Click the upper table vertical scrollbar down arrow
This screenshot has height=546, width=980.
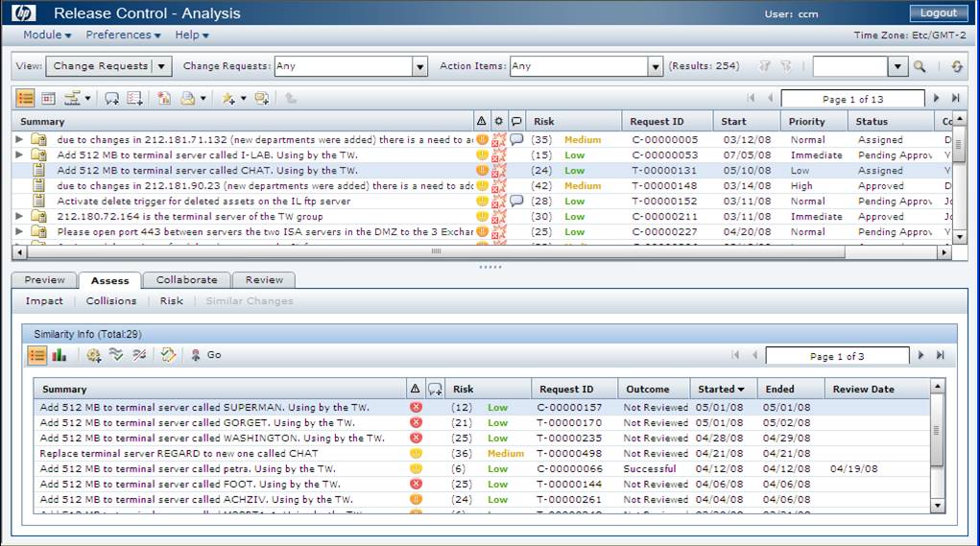pyautogui.click(x=960, y=237)
